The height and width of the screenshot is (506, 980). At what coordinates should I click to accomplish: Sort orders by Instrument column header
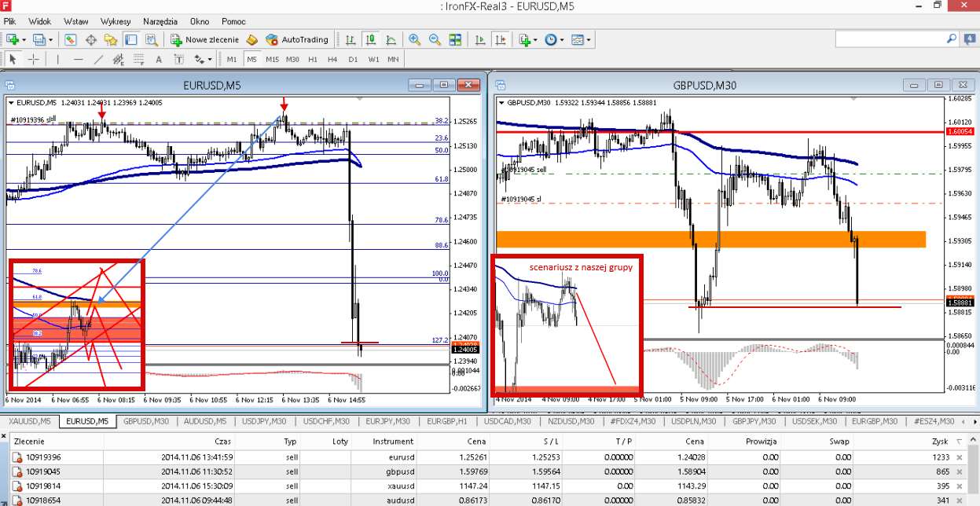pos(393,442)
